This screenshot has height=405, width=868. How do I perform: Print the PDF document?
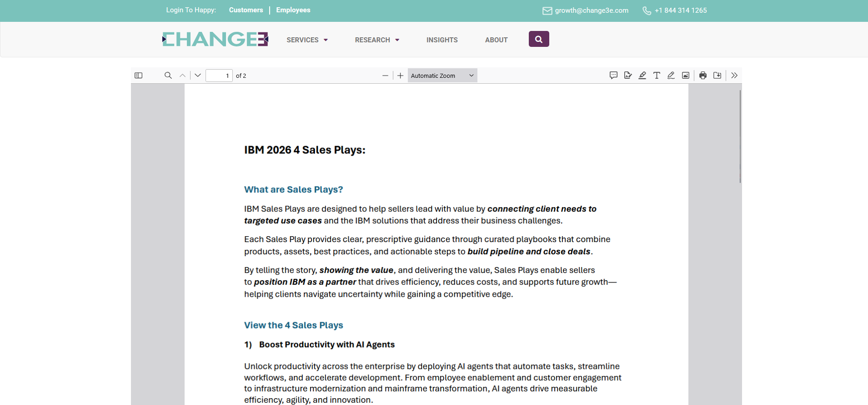(703, 76)
